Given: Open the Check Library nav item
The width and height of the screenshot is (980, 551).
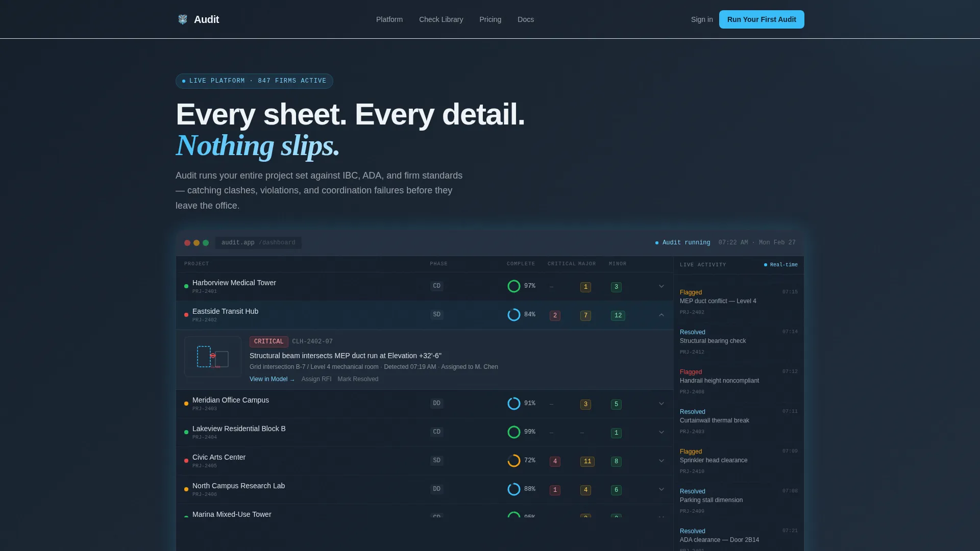Looking at the screenshot, I should pyautogui.click(x=441, y=19).
